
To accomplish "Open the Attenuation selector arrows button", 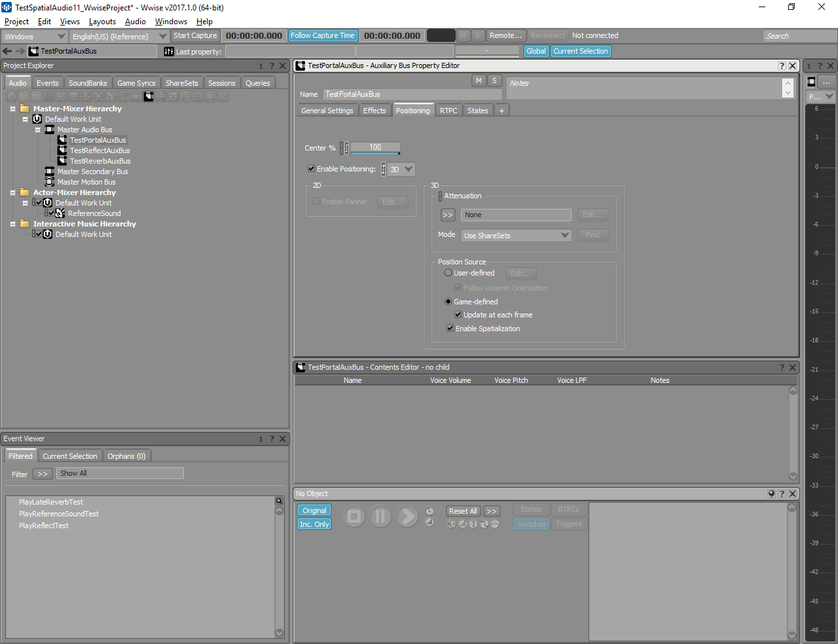I will (x=448, y=215).
